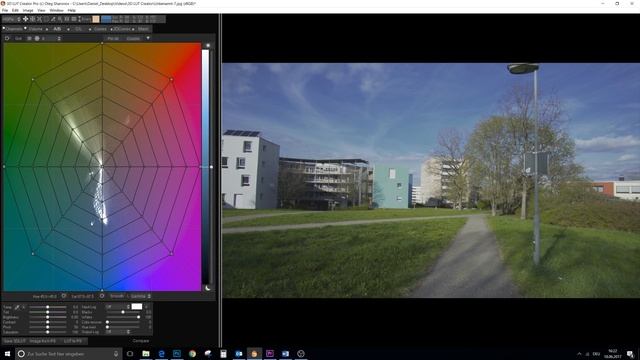Viewport: 640px width, 360px height.
Task: Click the Save 3DLUT button
Action: tap(14, 341)
